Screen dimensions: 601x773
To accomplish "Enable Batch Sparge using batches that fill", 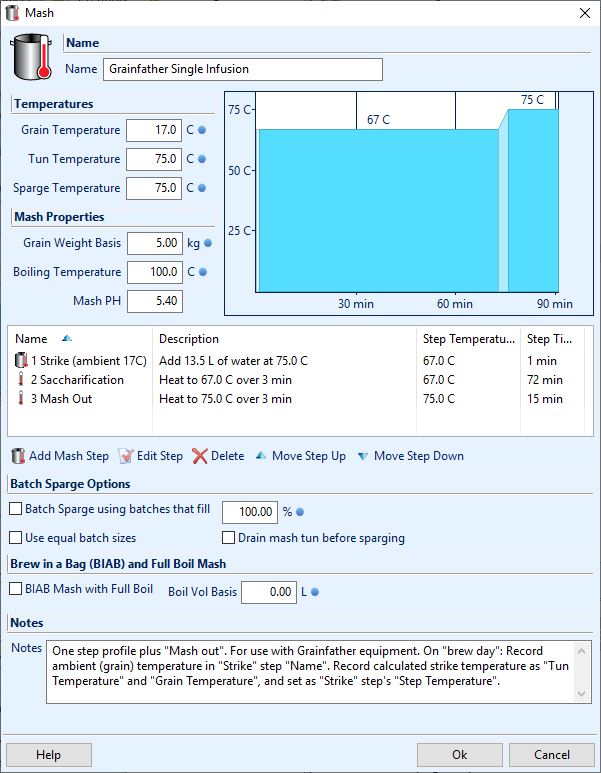I will click(x=16, y=509).
